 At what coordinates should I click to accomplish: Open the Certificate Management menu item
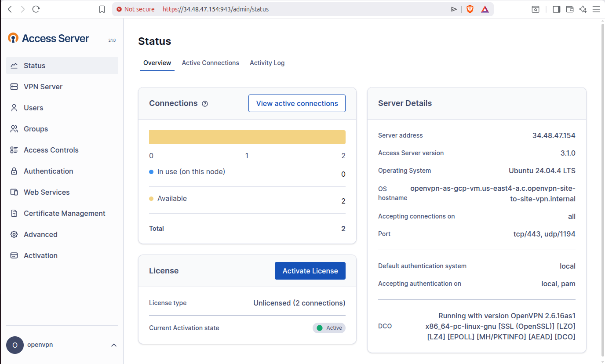click(62, 213)
